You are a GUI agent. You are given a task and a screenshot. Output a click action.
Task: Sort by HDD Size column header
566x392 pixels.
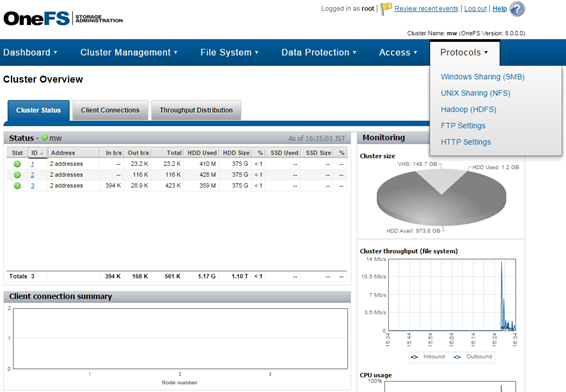coord(236,153)
